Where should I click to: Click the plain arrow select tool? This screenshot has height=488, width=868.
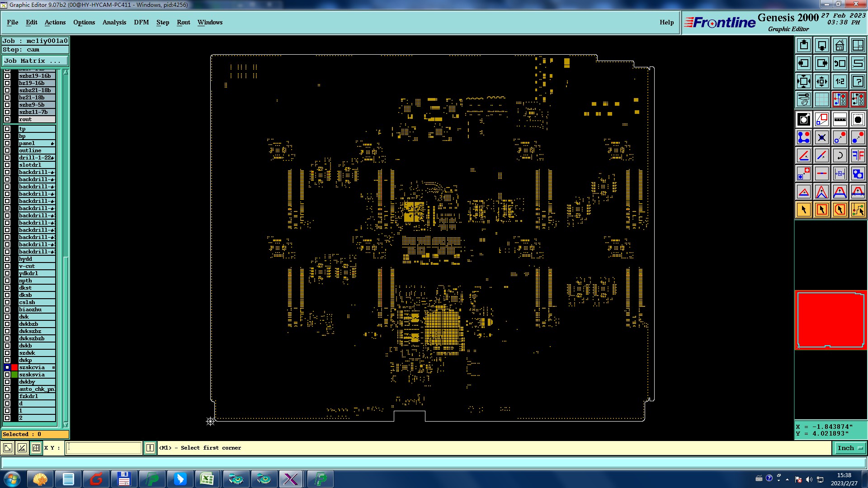(x=804, y=210)
